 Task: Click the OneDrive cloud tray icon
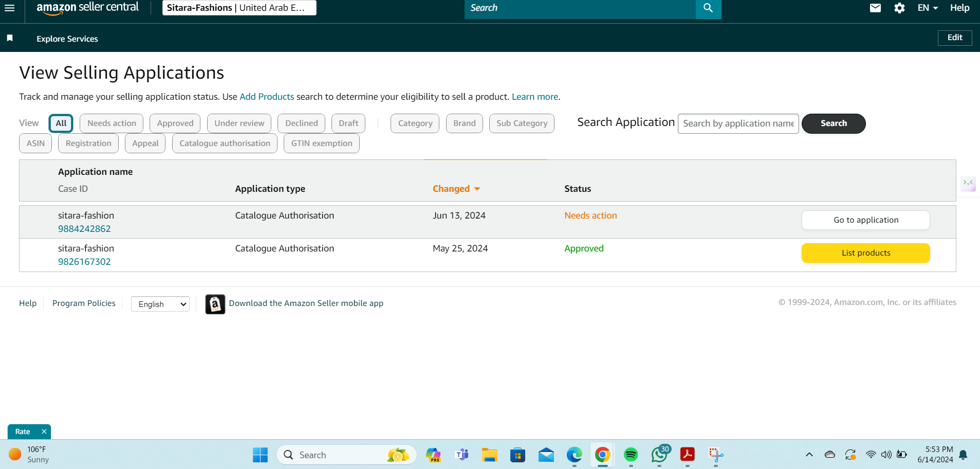[x=829, y=455]
